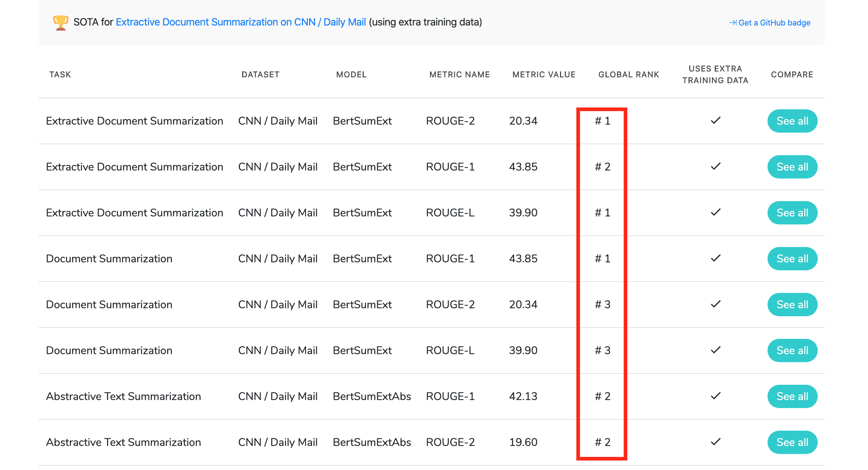Open Extractive Document Summarization on CNN link
The height and width of the screenshot is (470, 868).
[240, 22]
